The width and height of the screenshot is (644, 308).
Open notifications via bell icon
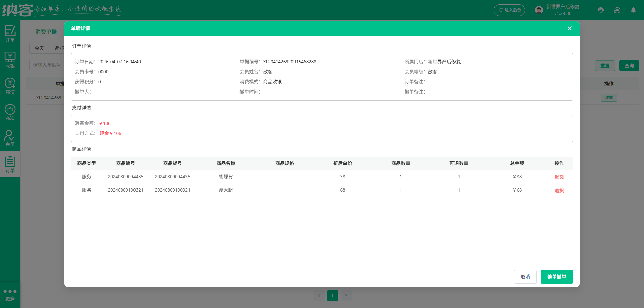[x=633, y=10]
